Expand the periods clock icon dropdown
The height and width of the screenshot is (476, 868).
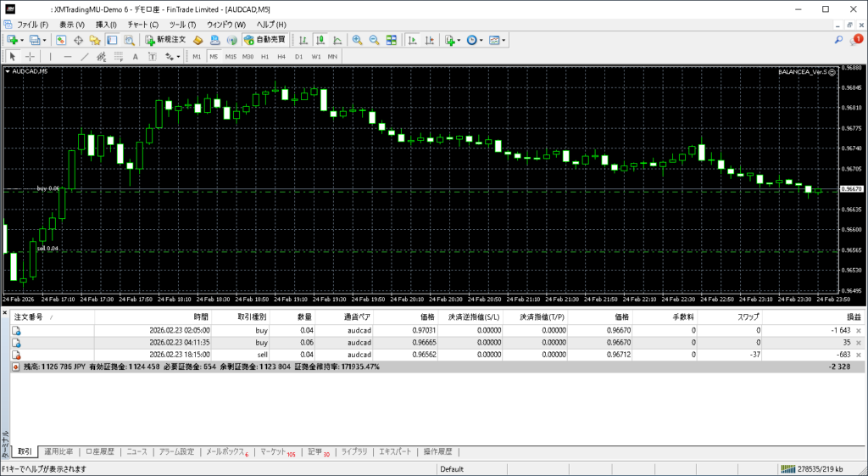[x=473, y=40]
